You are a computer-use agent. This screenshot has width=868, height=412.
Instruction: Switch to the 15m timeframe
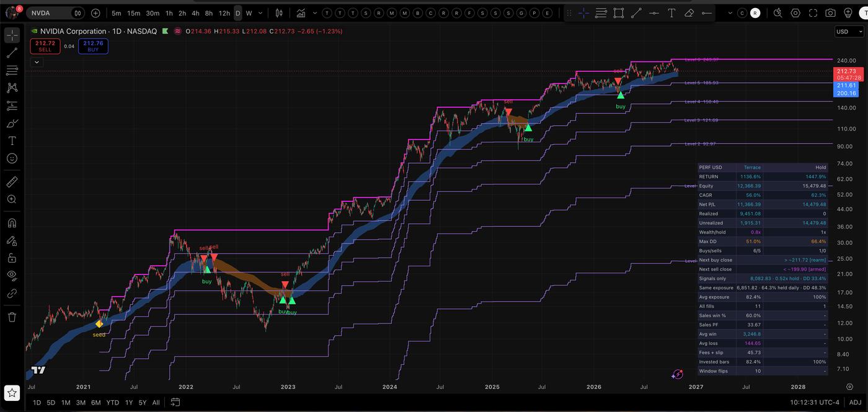point(133,13)
